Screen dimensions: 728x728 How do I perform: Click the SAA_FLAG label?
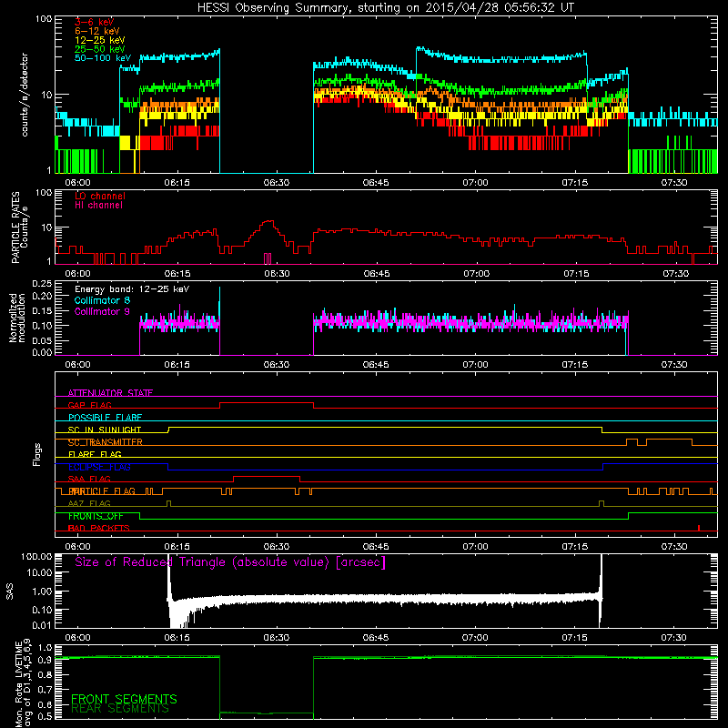(89, 480)
